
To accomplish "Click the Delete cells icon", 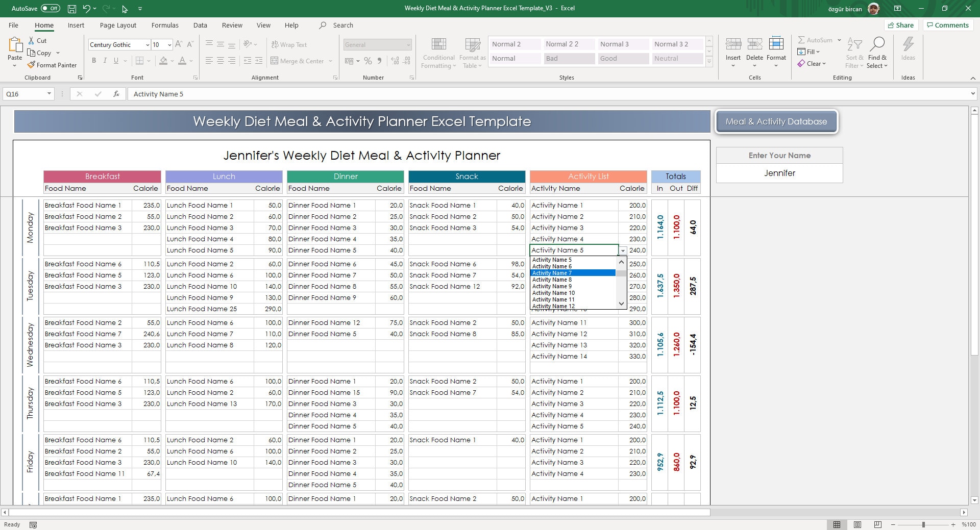I will click(x=754, y=44).
